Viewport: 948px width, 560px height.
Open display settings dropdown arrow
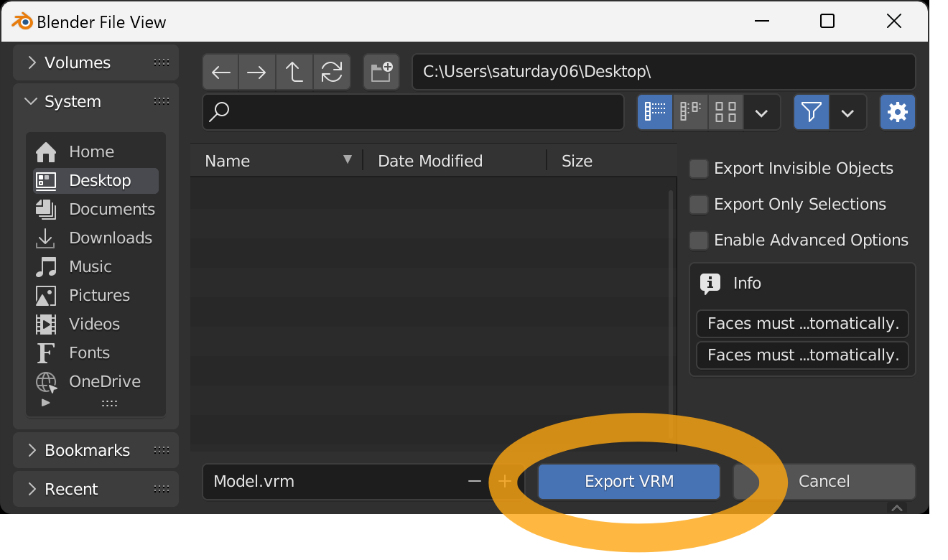click(x=762, y=112)
